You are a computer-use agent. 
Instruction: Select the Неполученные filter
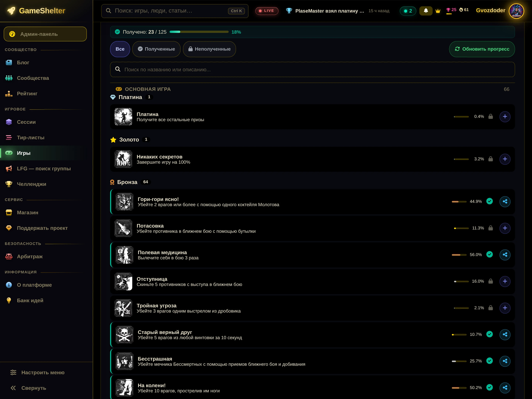[x=209, y=49]
